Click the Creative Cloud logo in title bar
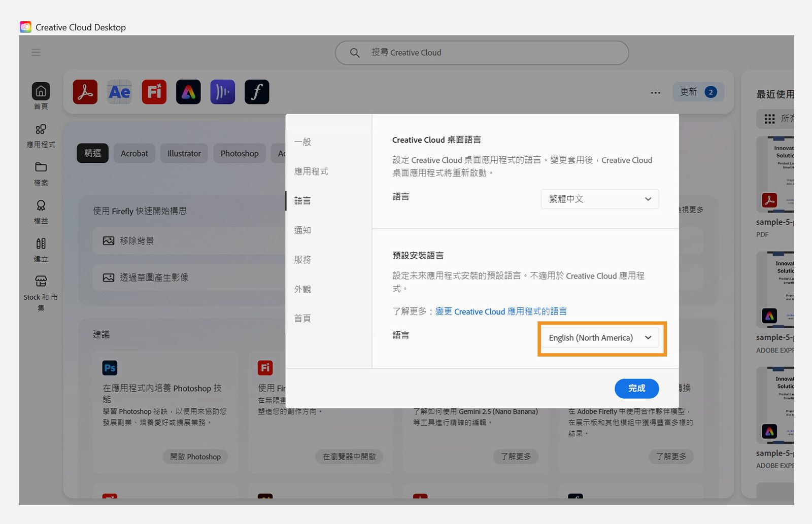The height and width of the screenshot is (524, 812). [25, 27]
